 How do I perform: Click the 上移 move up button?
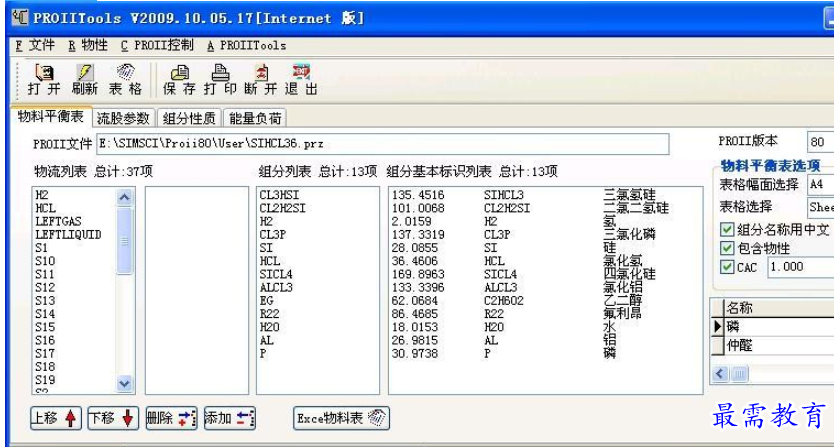coord(56,418)
